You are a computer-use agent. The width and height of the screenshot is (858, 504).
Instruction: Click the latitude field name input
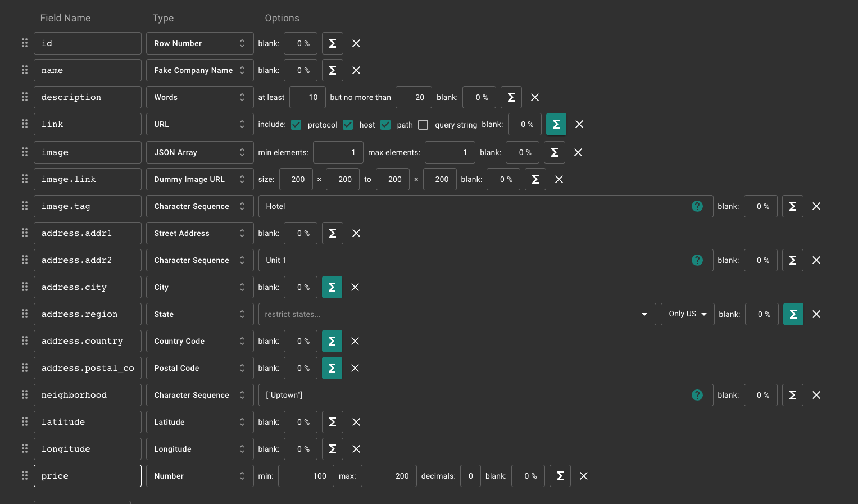[x=88, y=422]
